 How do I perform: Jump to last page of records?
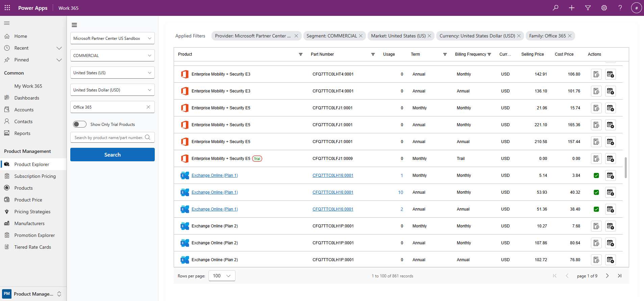click(620, 276)
